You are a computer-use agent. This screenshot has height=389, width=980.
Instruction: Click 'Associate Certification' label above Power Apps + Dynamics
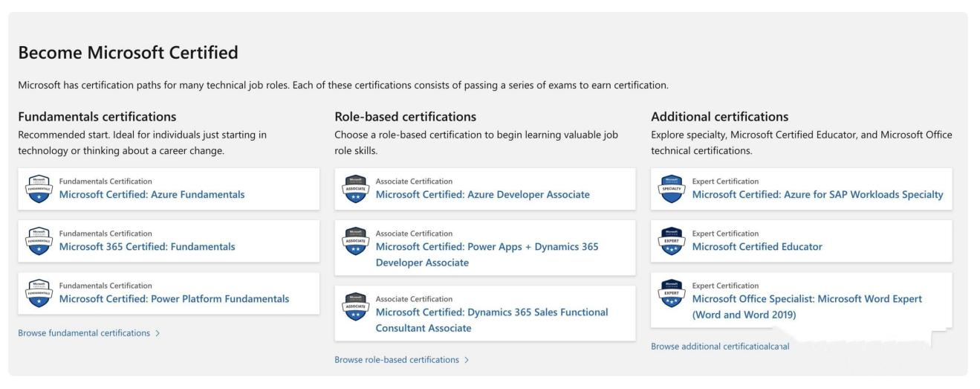pyautogui.click(x=414, y=233)
